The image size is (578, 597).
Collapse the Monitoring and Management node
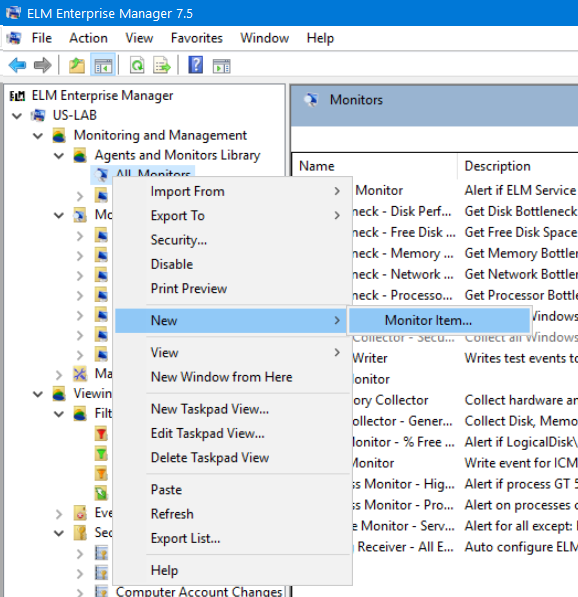(38, 136)
